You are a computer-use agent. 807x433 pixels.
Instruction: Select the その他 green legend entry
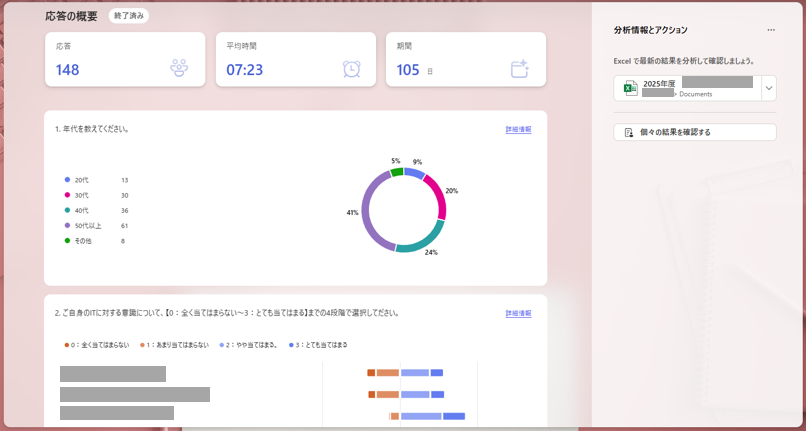(82, 241)
